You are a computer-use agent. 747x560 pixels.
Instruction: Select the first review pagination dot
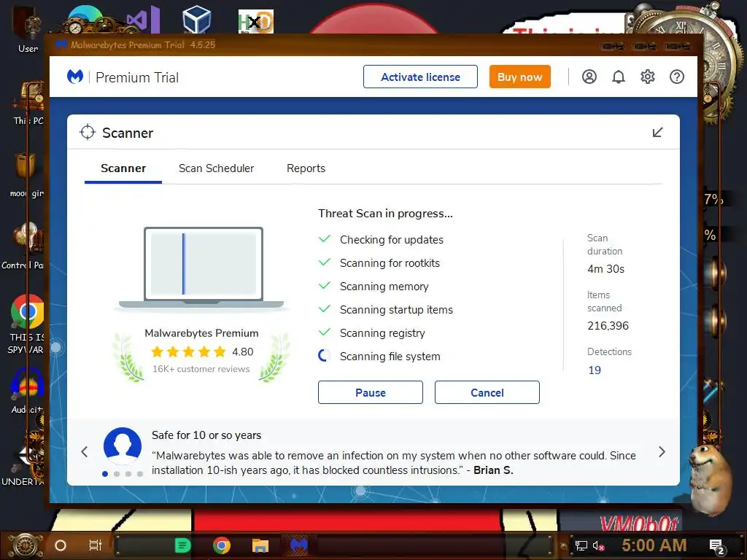(105, 474)
